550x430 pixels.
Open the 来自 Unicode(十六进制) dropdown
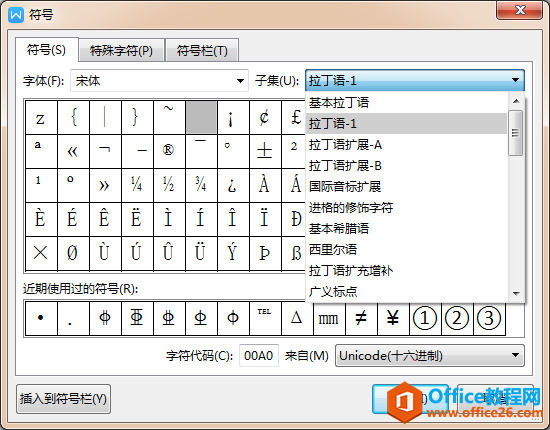point(430,356)
